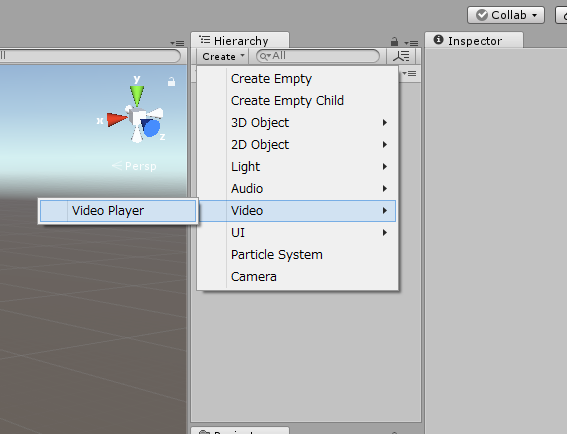Click the blue Z axis cone

(150, 128)
